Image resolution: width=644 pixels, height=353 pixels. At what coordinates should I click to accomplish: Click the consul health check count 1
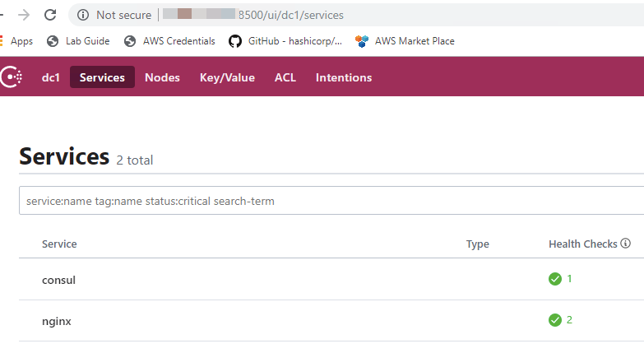(x=569, y=279)
